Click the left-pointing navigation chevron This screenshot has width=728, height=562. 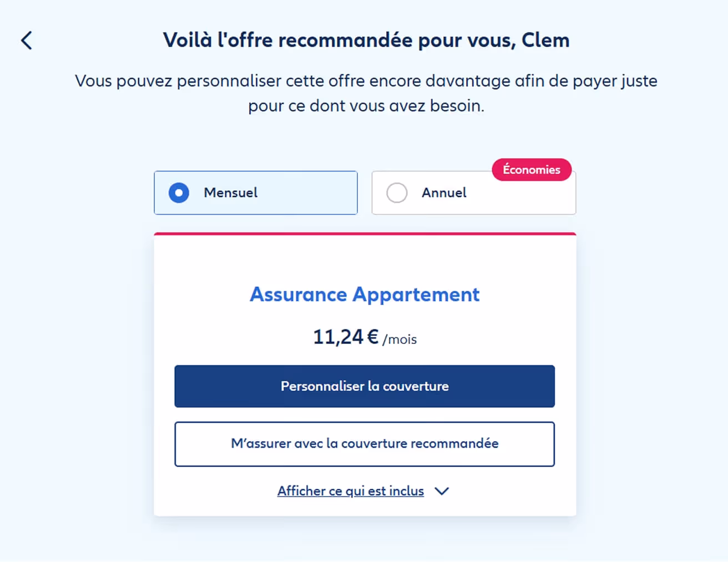click(x=26, y=40)
